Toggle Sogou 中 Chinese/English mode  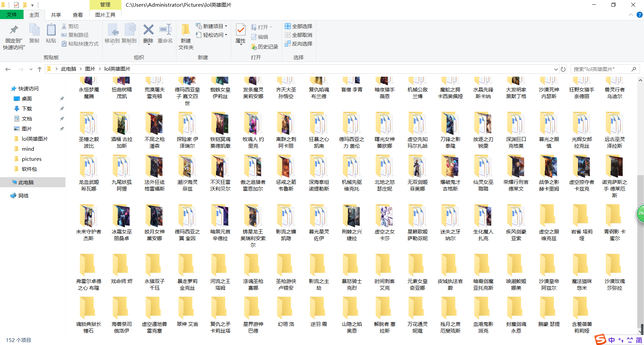(611, 340)
